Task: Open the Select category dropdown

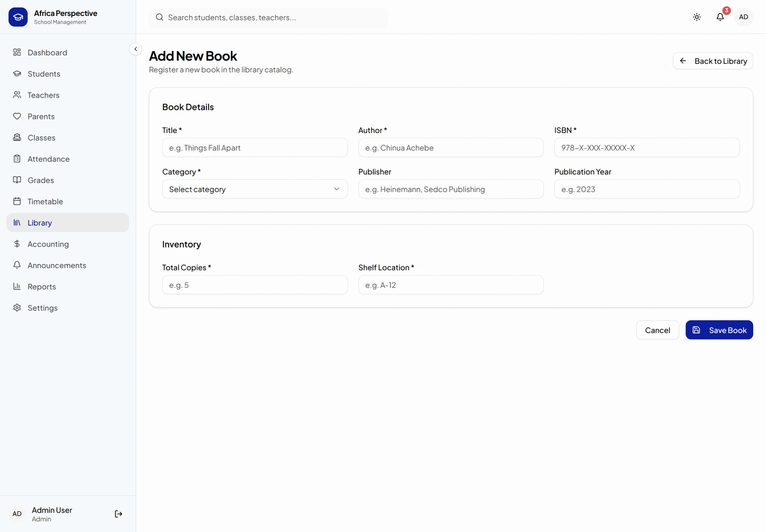Action: pos(255,189)
